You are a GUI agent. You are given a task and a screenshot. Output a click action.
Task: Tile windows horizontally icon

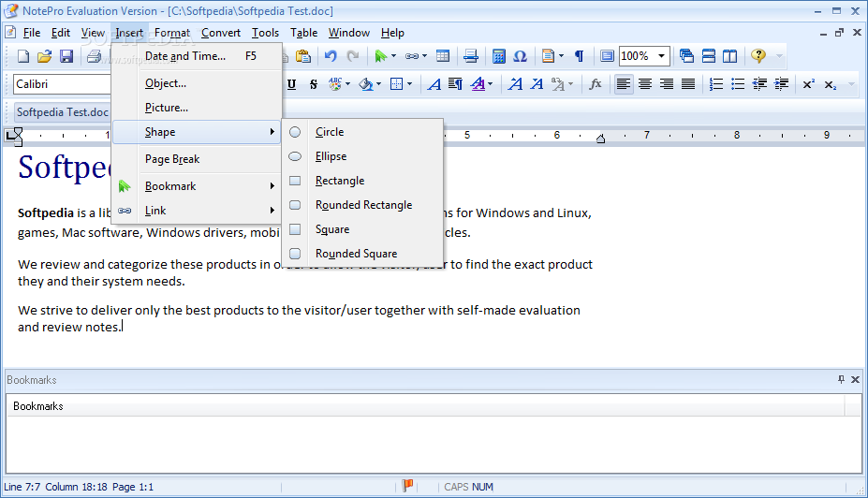[x=708, y=56]
